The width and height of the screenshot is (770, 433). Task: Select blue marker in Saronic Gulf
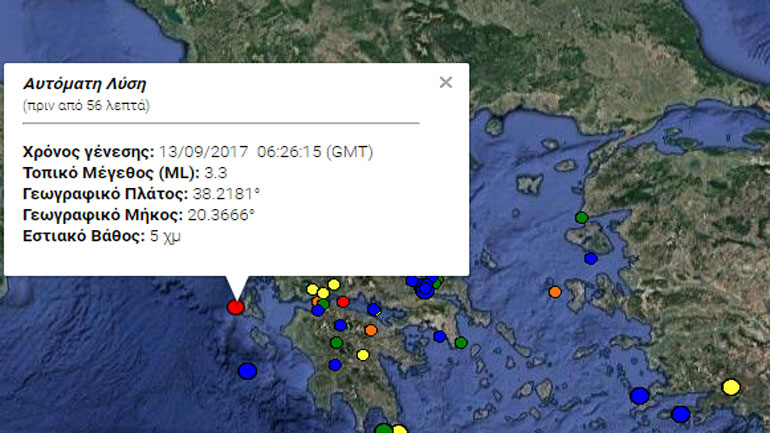[x=440, y=336]
